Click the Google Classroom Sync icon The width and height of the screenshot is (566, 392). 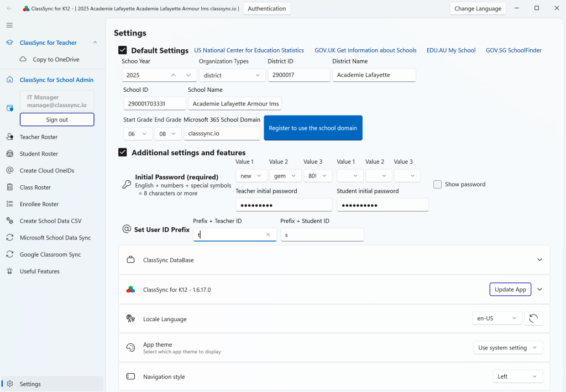coord(10,254)
